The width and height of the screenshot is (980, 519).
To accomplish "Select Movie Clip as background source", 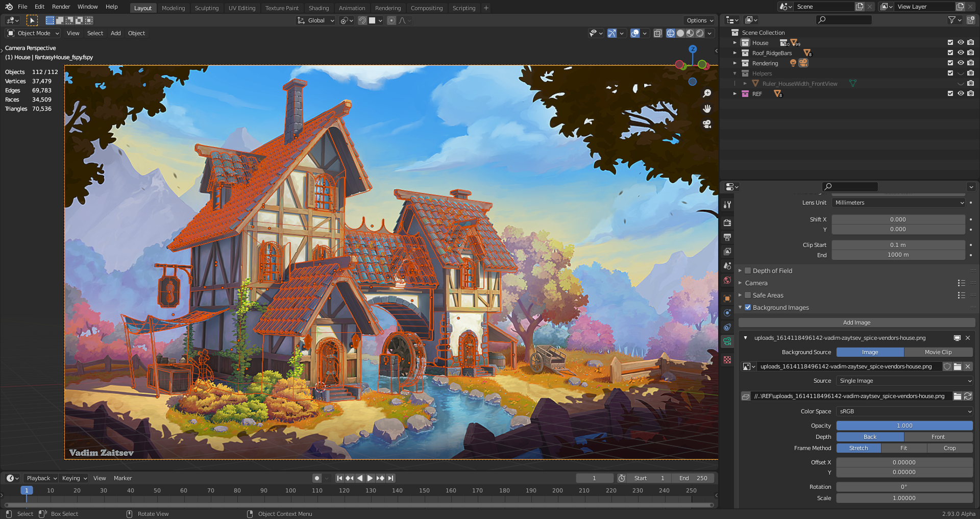I will point(938,352).
